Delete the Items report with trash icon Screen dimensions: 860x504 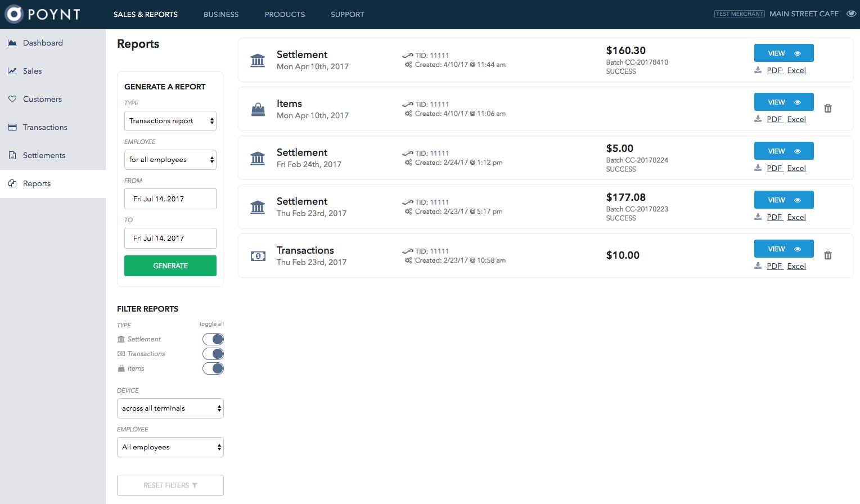pos(828,109)
